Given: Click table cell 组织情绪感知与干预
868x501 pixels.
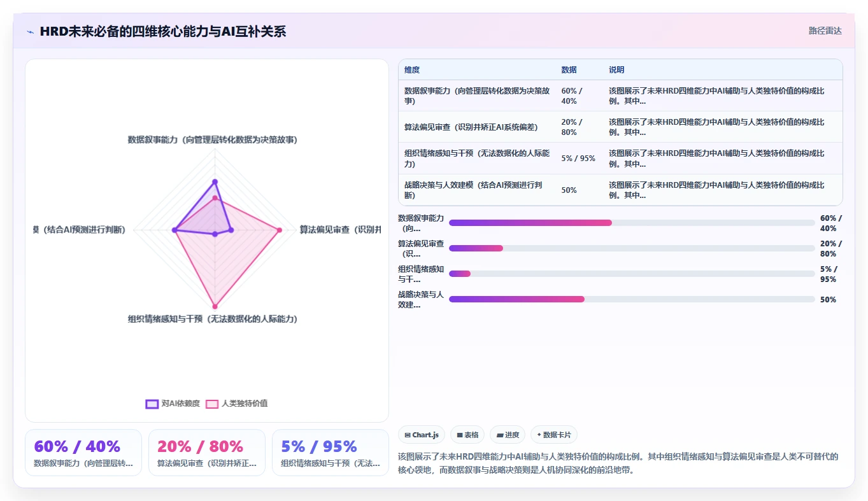Looking at the screenshot, I should coord(476,159).
